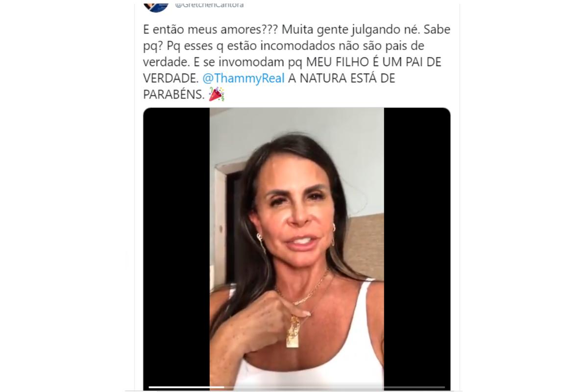This screenshot has width=588, height=392.
Task: Jump to the end of the video timeline
Action: click(443, 387)
